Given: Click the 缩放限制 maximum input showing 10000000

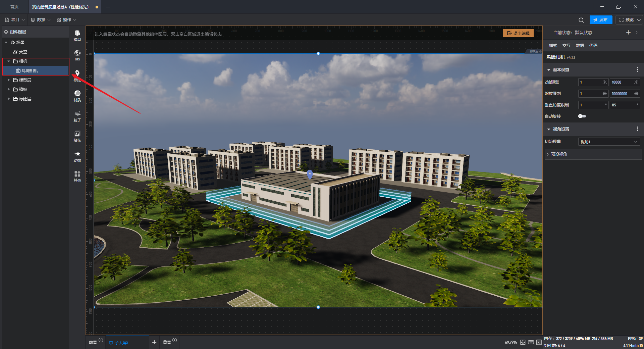Looking at the screenshot, I should coord(625,94).
